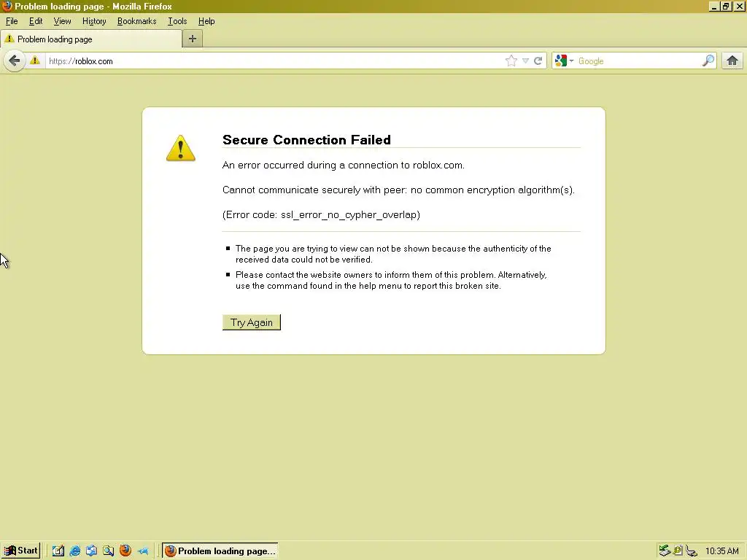Click the Try Again button
747x560 pixels.
coord(252,322)
